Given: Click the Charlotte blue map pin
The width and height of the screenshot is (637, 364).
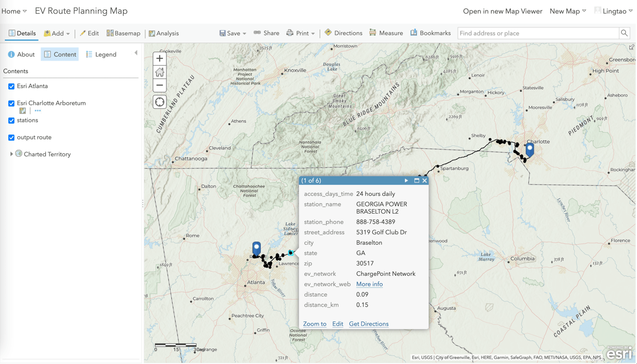Looking at the screenshot, I should (530, 149).
